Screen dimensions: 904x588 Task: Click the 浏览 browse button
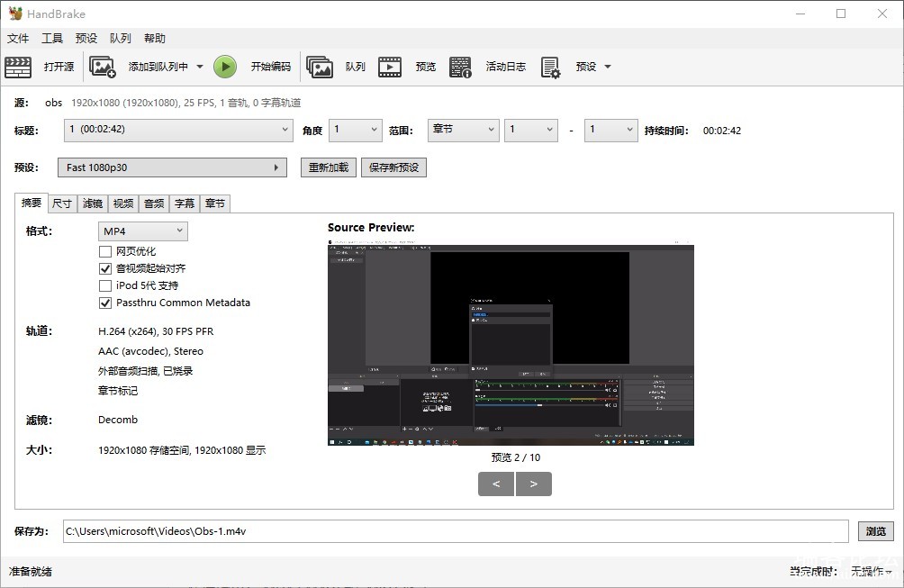pyautogui.click(x=875, y=531)
